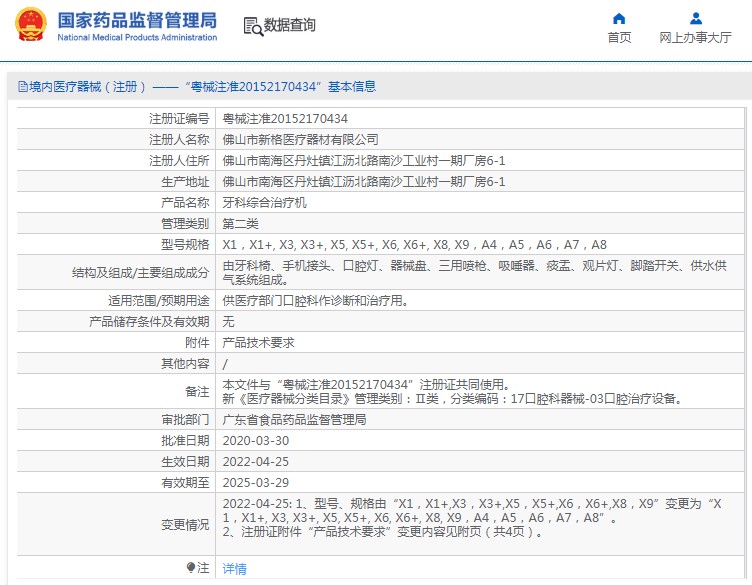Click the 数据查询 search document icon
This screenshot has height=585, width=752.
pyautogui.click(x=253, y=26)
